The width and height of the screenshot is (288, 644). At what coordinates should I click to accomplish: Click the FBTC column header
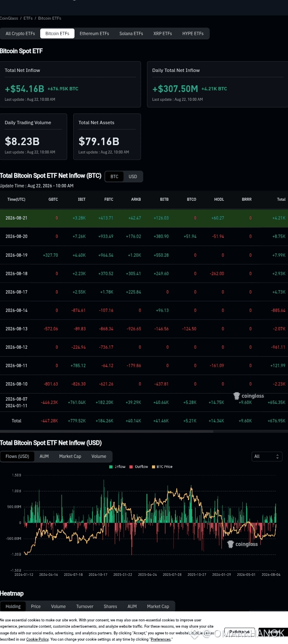click(x=108, y=199)
